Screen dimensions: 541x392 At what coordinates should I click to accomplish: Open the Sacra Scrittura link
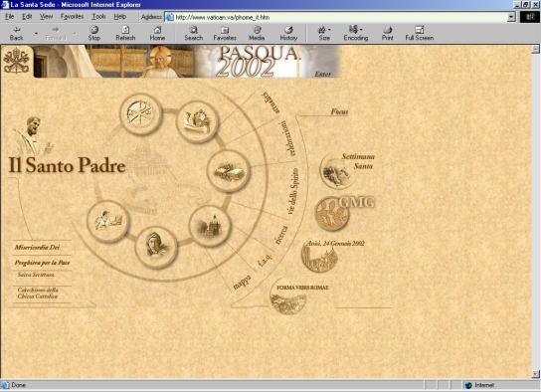tap(36, 275)
